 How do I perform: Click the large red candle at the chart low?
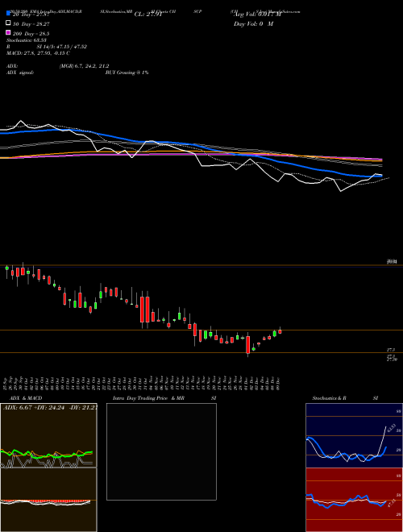coord(248,346)
